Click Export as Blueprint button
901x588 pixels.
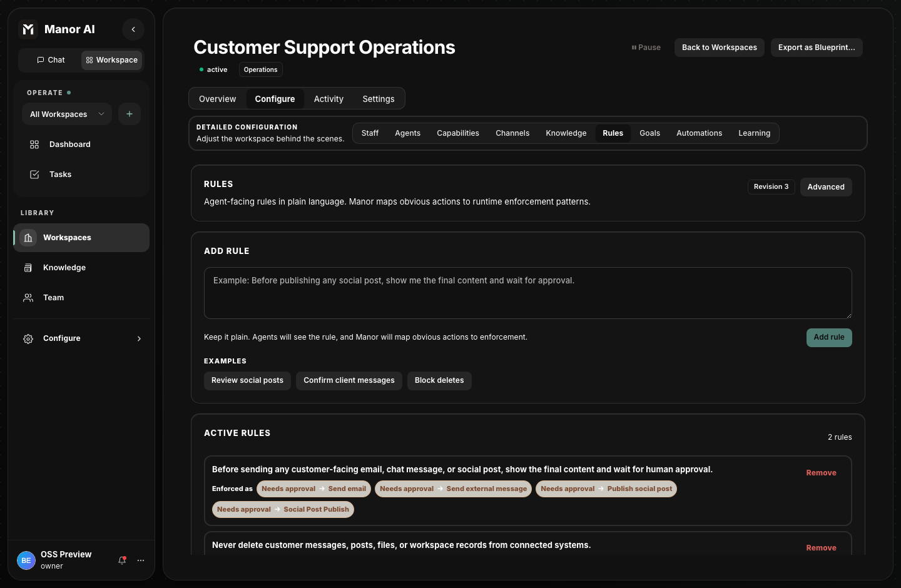[817, 48]
